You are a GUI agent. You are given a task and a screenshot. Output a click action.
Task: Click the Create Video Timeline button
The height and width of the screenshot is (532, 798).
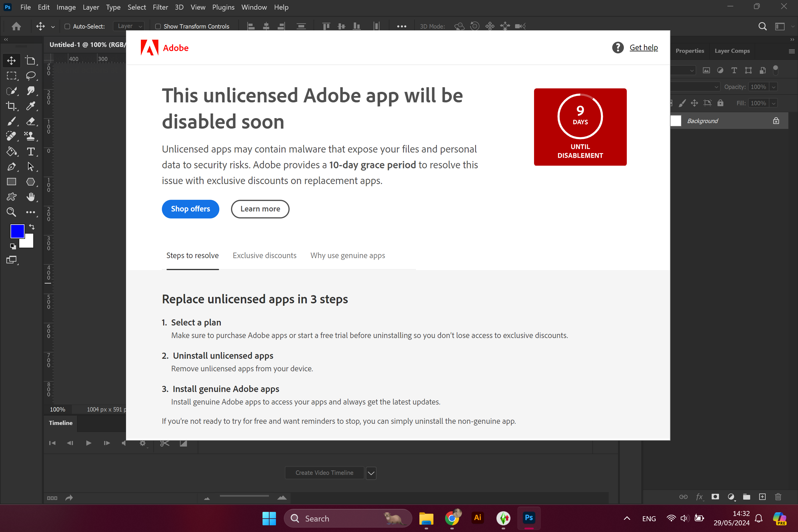[324, 473]
